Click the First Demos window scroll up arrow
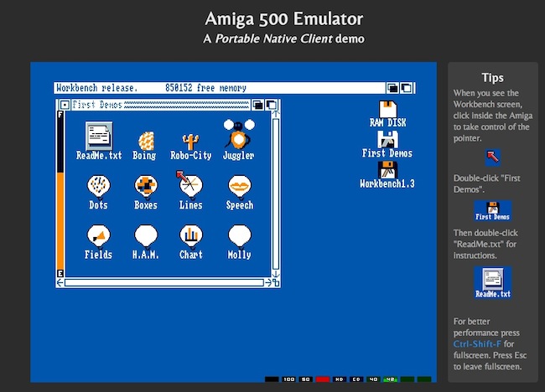This screenshot has height=392, width=545. [x=276, y=114]
